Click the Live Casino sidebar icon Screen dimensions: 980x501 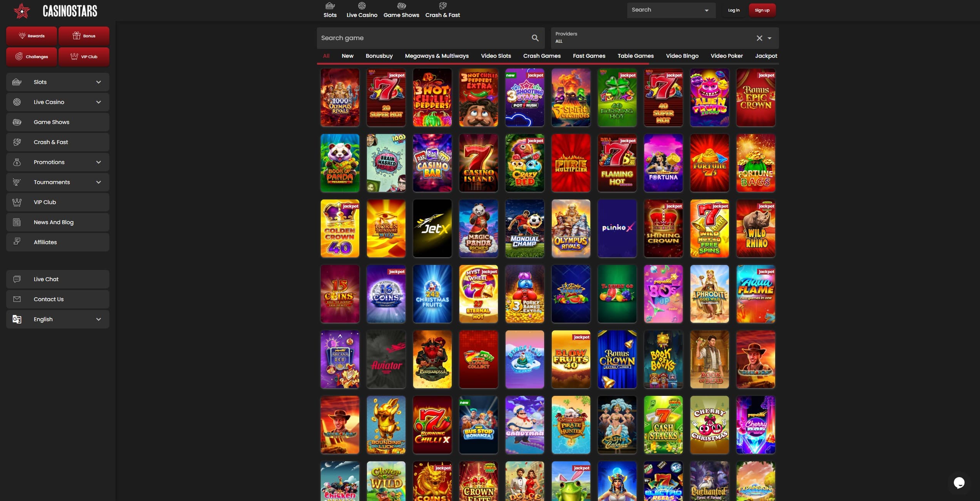point(17,102)
